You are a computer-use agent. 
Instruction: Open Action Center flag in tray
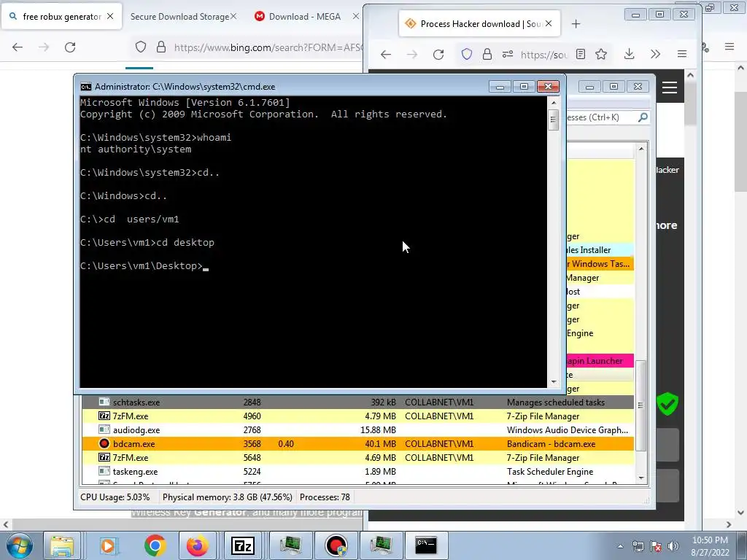656,546
